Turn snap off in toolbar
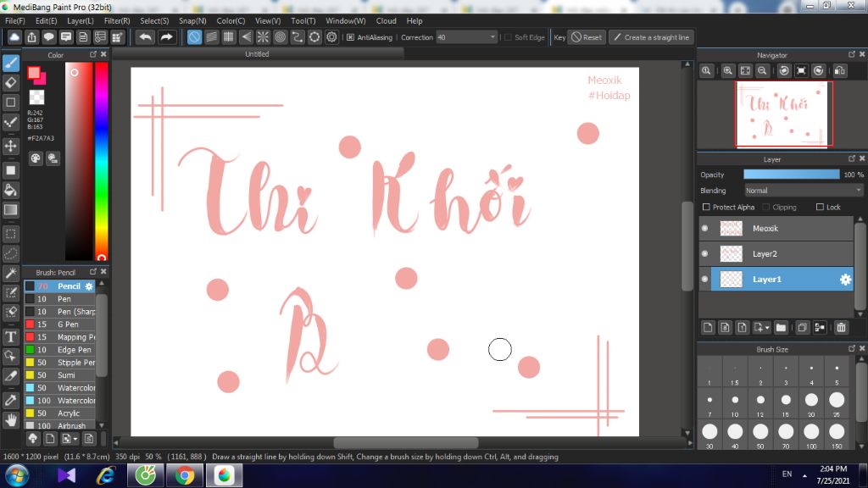Viewport: 868px width, 488px height. click(x=194, y=37)
